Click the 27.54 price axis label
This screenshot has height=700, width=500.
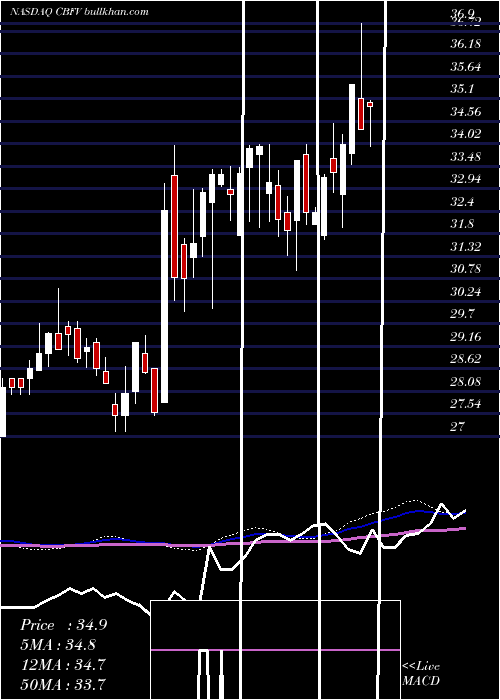466,404
